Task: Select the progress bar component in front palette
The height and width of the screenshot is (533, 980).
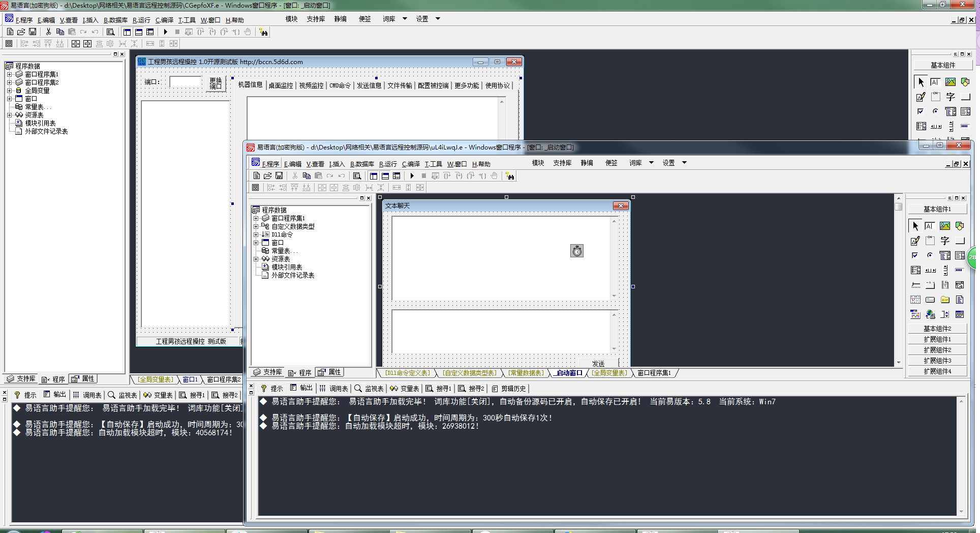Action: coord(960,270)
